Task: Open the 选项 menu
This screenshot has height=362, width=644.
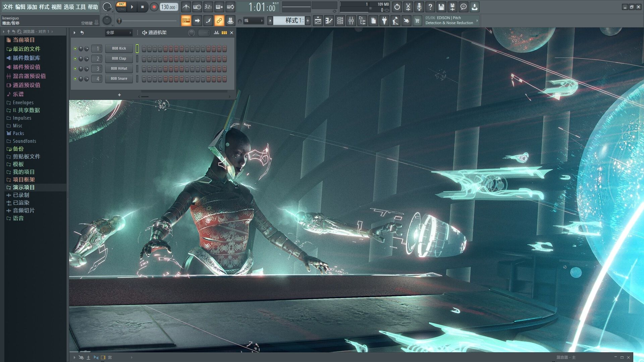Action: 68,7
